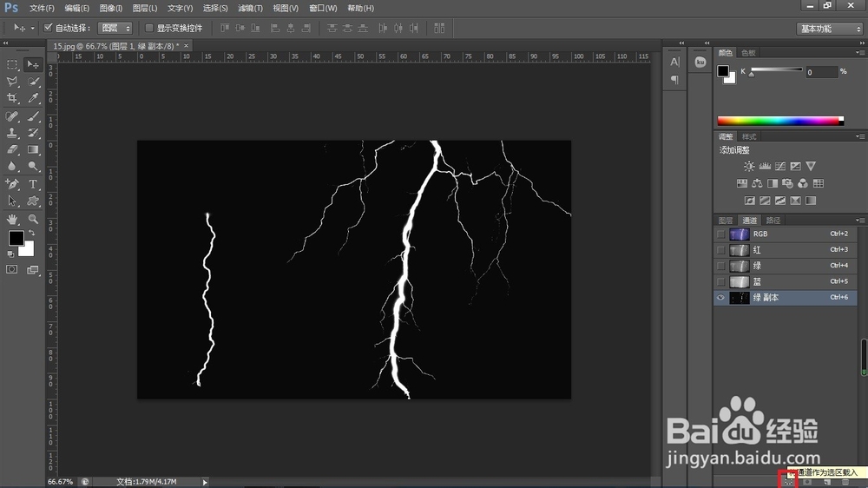Pick a color from the spectrum ramp

pyautogui.click(x=780, y=121)
